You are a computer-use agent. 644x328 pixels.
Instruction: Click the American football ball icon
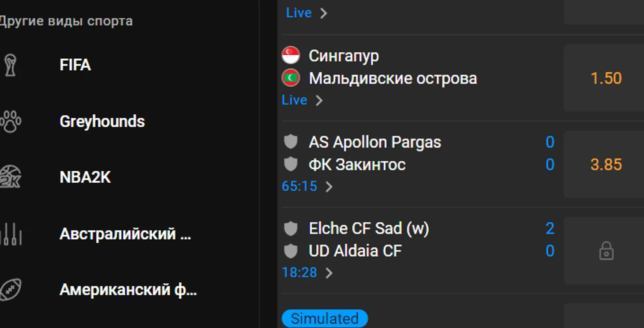point(11,290)
